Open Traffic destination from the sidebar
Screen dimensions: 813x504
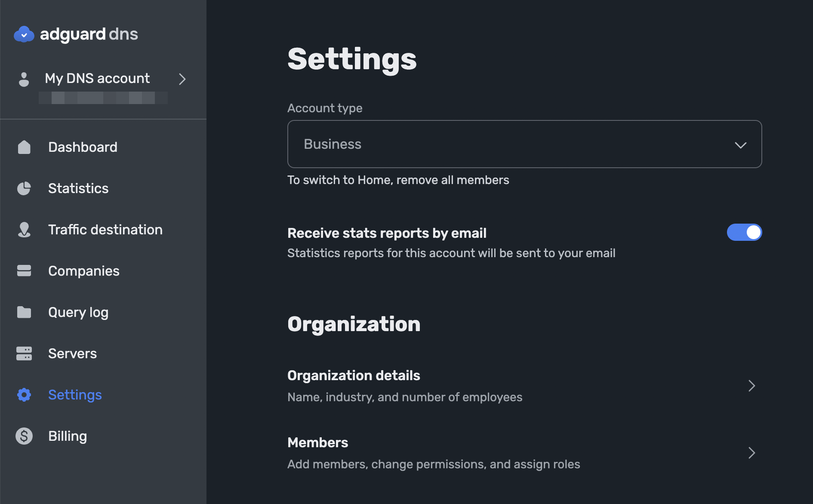point(105,229)
